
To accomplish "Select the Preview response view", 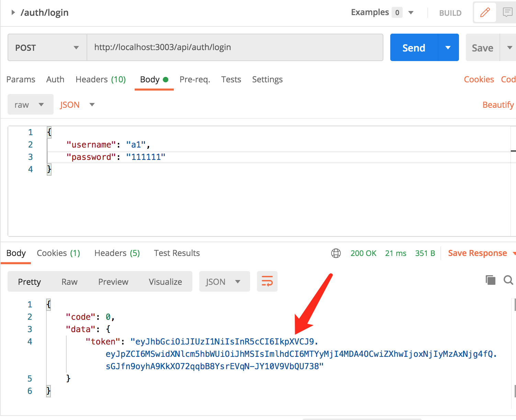I will point(113,282).
